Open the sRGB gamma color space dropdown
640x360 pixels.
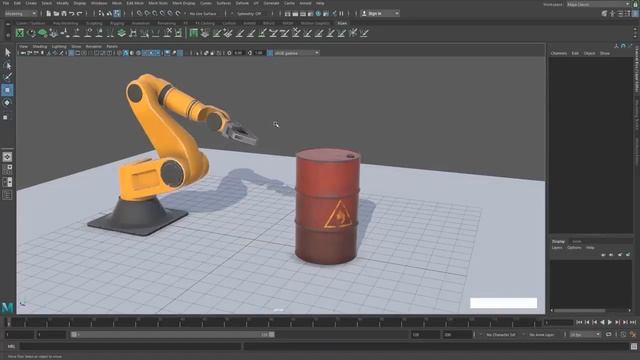tap(297, 53)
